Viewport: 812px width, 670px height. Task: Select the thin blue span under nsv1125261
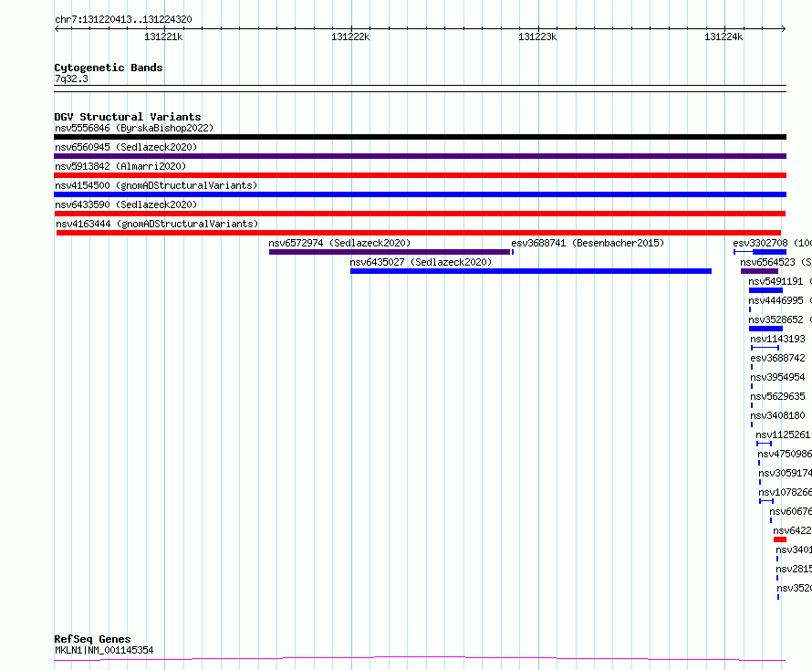click(x=764, y=444)
